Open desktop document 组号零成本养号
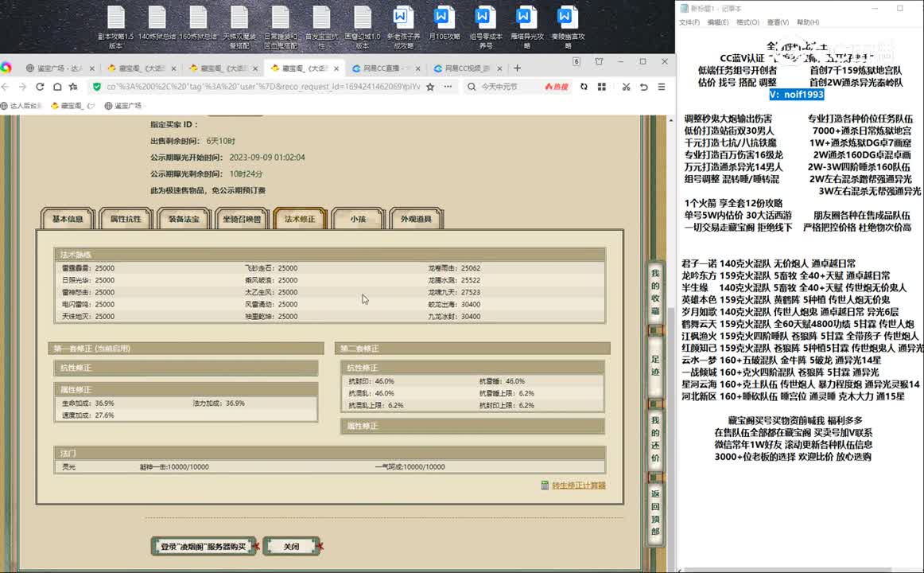Image resolution: width=924 pixels, height=573 pixels. (486, 27)
